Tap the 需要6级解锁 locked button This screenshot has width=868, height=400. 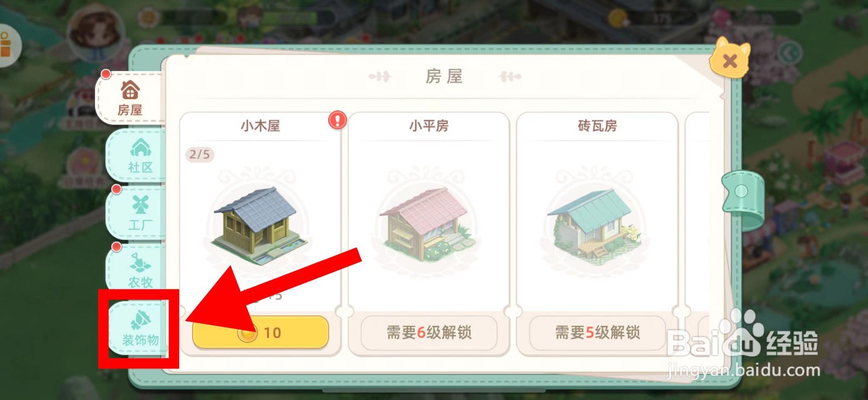429,332
